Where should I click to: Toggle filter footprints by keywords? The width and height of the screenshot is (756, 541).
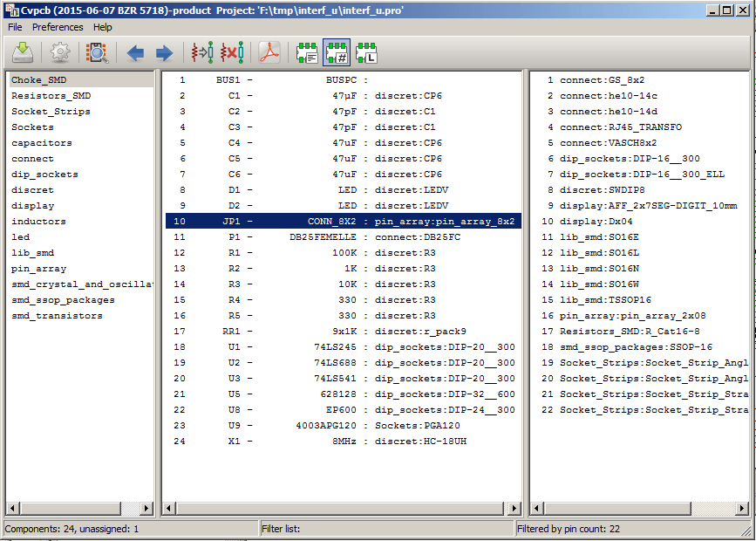pyautogui.click(x=307, y=53)
